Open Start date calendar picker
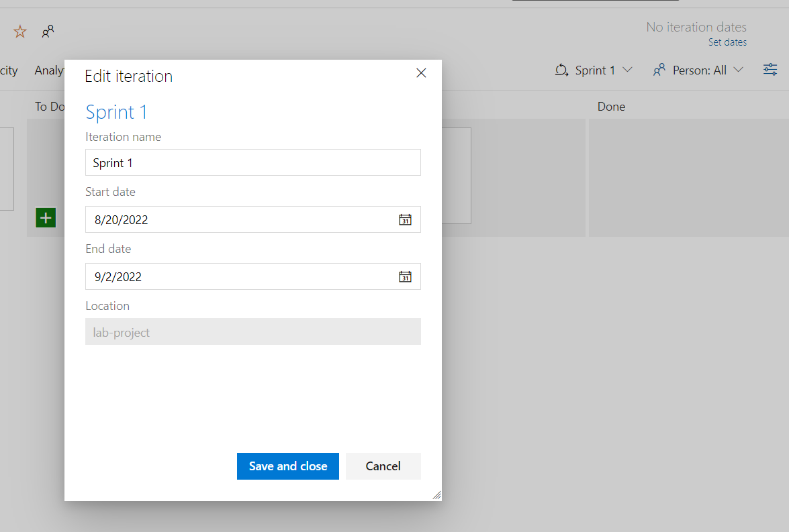 [405, 220]
